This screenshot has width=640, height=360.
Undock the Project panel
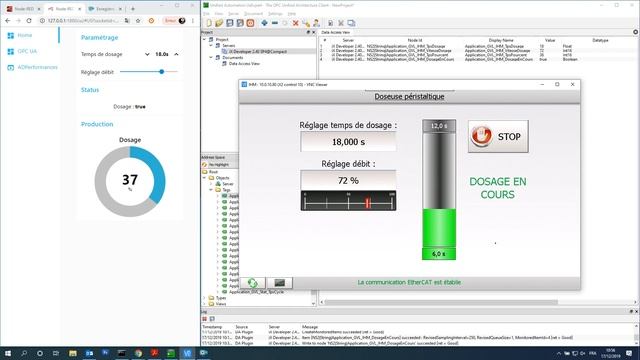point(308,32)
